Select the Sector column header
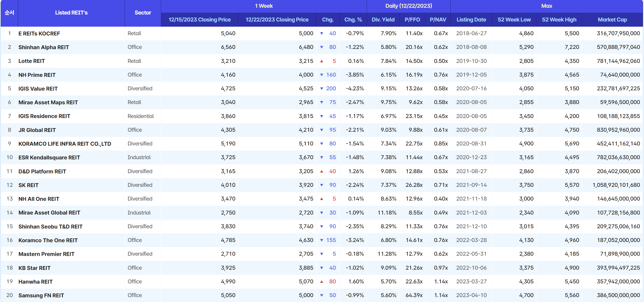The height and width of the screenshot is (302, 644). pyautogui.click(x=143, y=13)
